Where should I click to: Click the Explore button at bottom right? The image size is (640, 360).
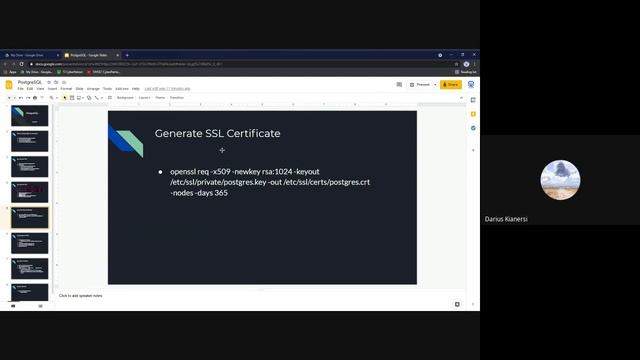click(x=457, y=304)
